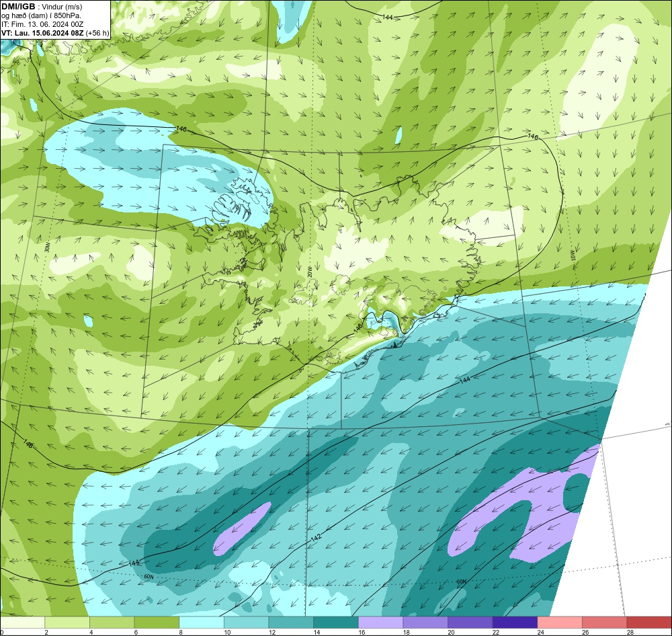Click the '30W' longitude label
Viewport: 672px width, 636px height.
(47, 247)
